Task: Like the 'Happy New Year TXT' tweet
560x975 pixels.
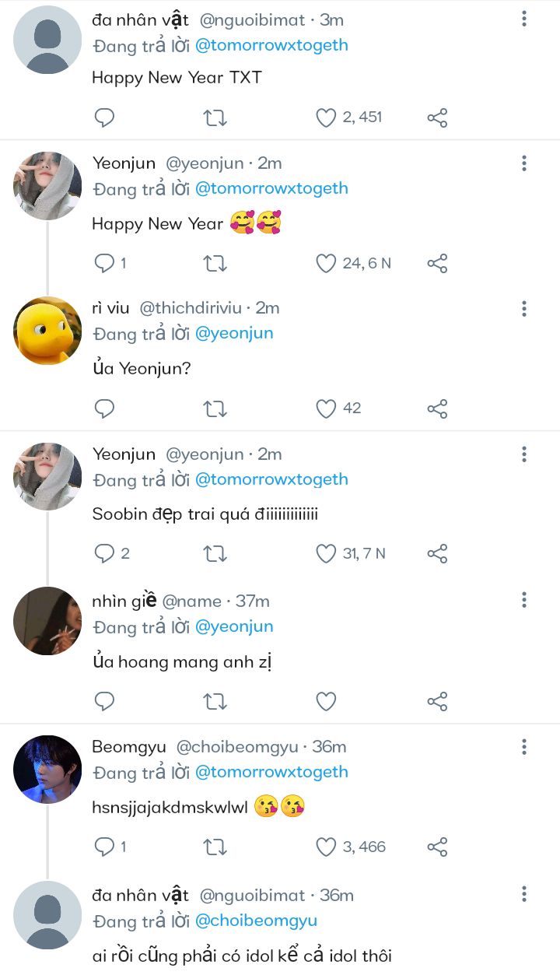Action: click(326, 117)
